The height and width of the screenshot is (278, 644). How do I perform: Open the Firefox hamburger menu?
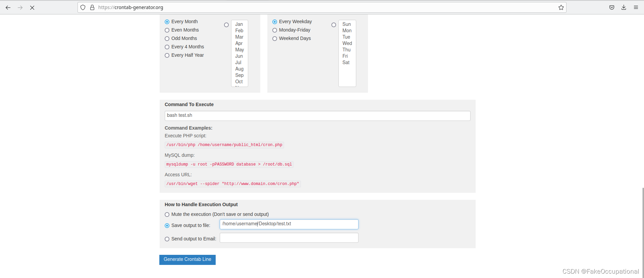coord(636,7)
